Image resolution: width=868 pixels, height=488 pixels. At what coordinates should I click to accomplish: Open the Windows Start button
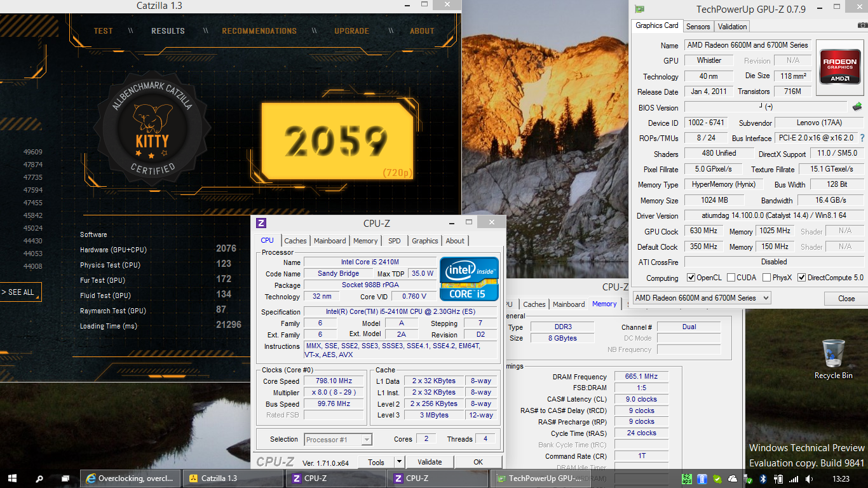pos(13,478)
